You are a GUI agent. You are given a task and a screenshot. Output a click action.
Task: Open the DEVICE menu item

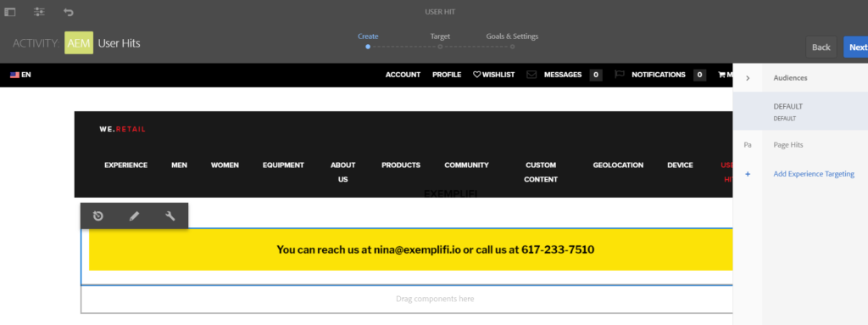pyautogui.click(x=680, y=165)
